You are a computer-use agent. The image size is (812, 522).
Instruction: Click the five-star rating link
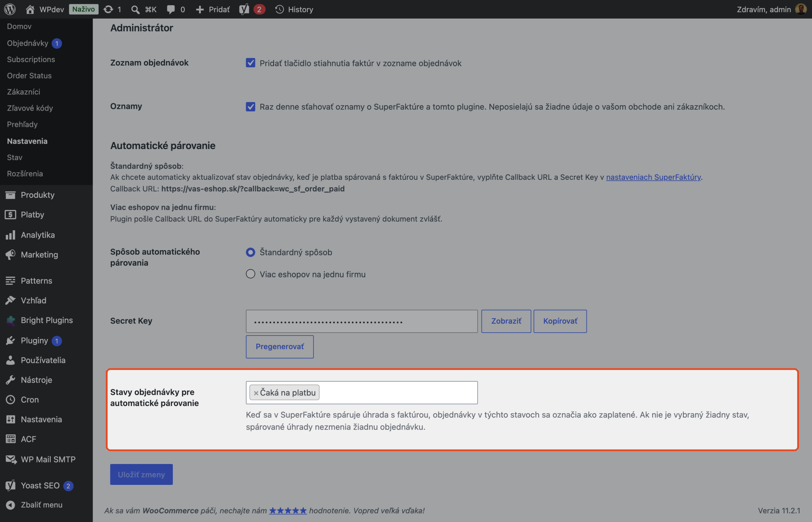point(288,510)
